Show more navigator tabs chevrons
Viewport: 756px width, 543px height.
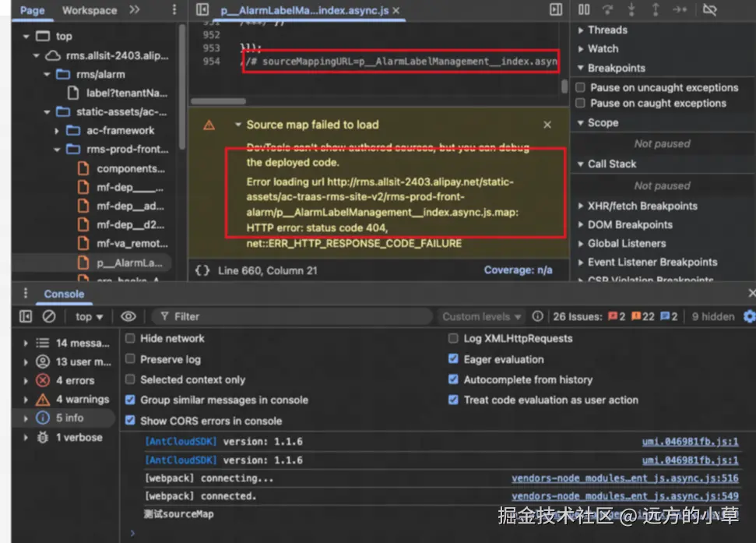tap(135, 9)
